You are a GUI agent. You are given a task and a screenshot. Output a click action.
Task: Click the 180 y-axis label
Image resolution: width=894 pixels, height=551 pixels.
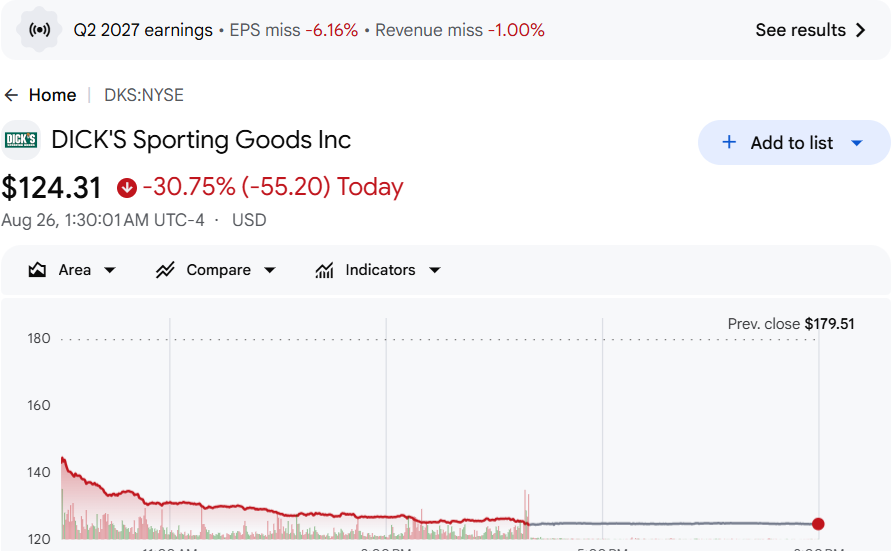click(39, 338)
